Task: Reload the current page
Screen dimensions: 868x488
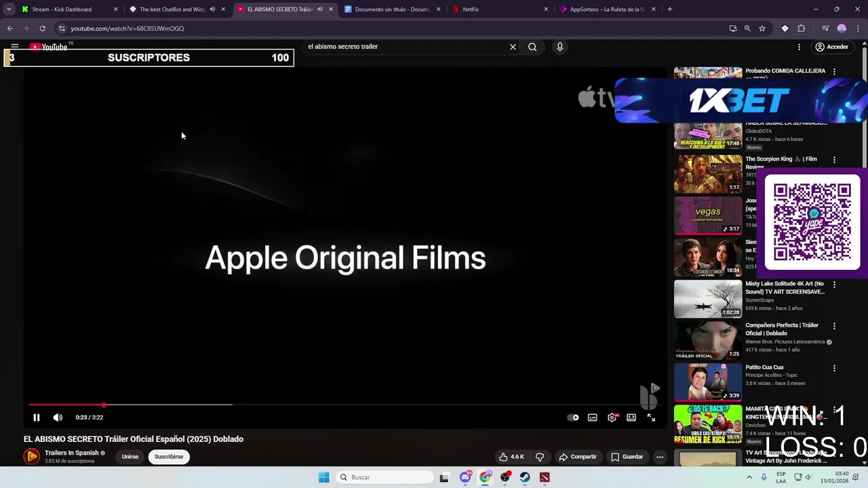Action: point(42,28)
